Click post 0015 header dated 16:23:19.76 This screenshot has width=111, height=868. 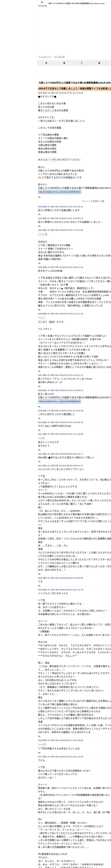coord(61,590)
